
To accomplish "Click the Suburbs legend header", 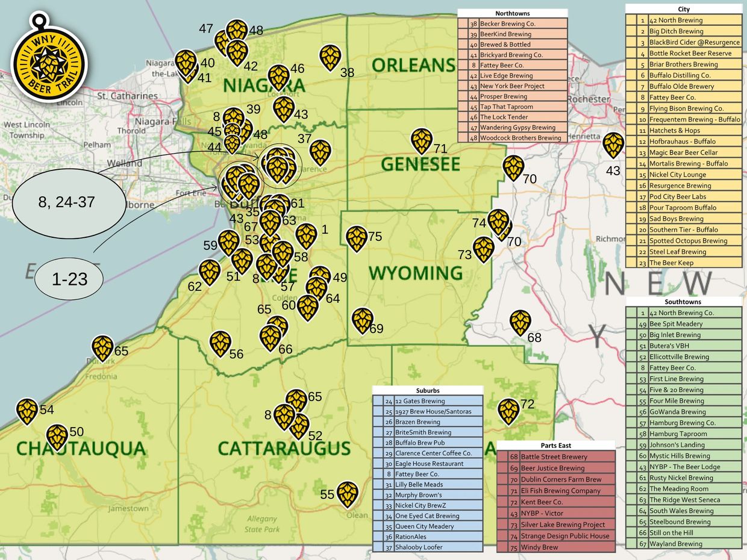I will tap(428, 390).
